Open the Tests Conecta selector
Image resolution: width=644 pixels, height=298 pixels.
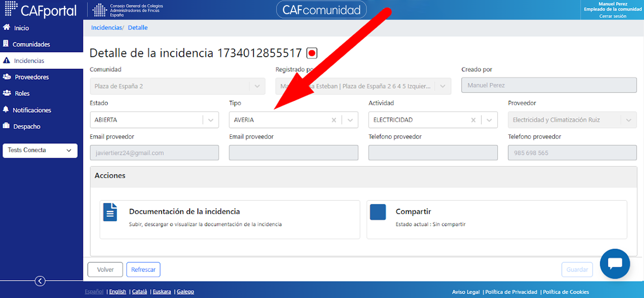[40, 151]
